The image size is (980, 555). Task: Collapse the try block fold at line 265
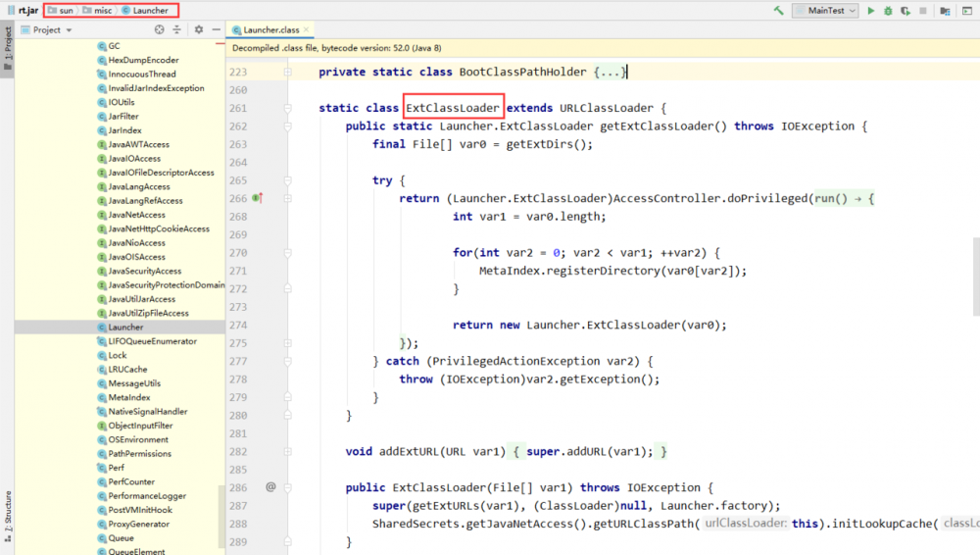[288, 180]
